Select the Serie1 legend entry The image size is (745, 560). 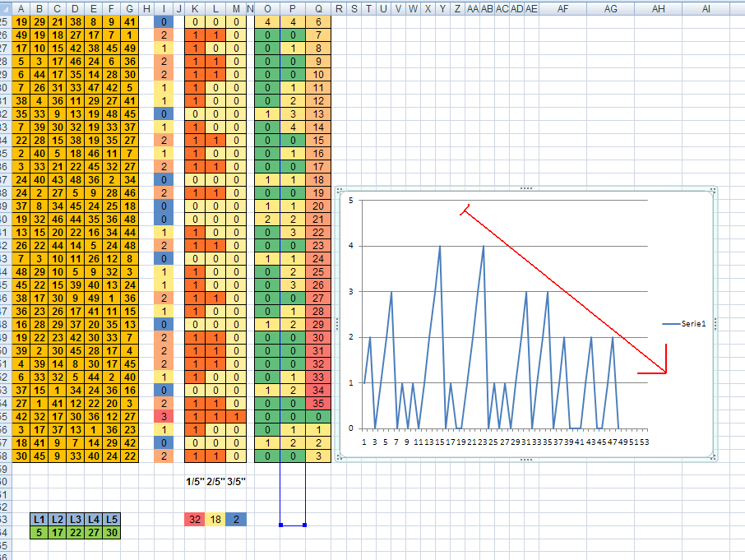point(686,325)
